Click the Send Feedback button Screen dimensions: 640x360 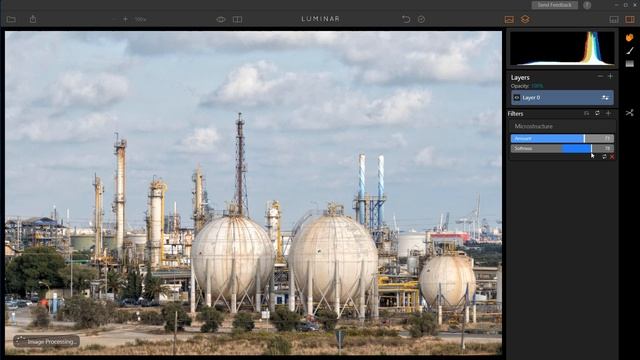coord(554,5)
